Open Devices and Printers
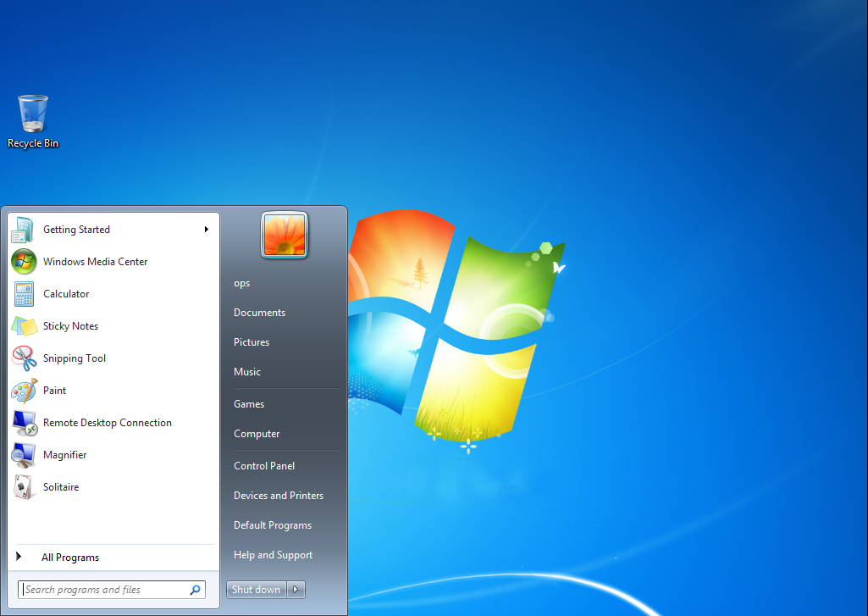 [278, 495]
